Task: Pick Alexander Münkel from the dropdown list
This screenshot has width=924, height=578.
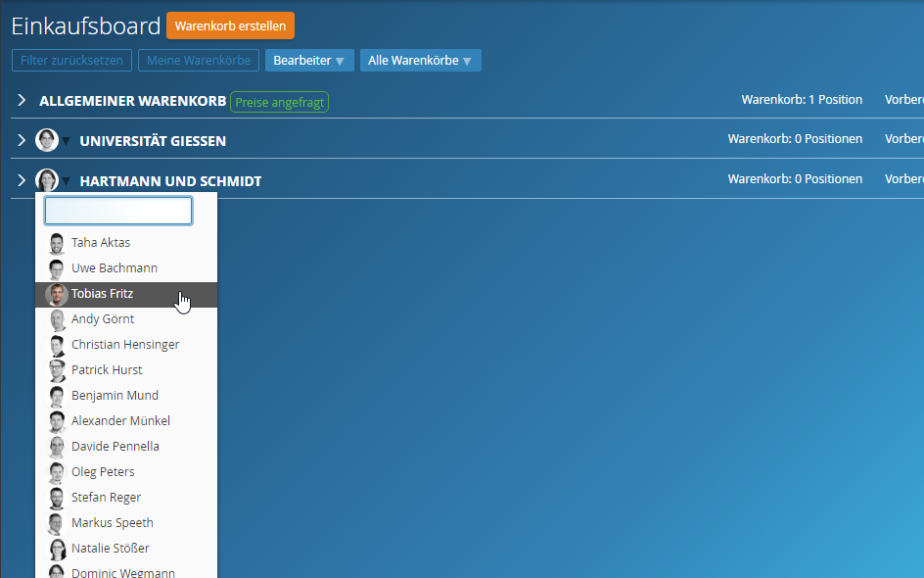Action: 120,421
